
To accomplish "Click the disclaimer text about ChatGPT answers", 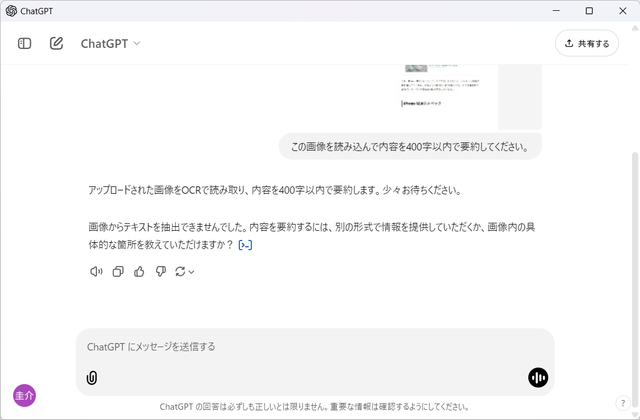I will (314, 407).
